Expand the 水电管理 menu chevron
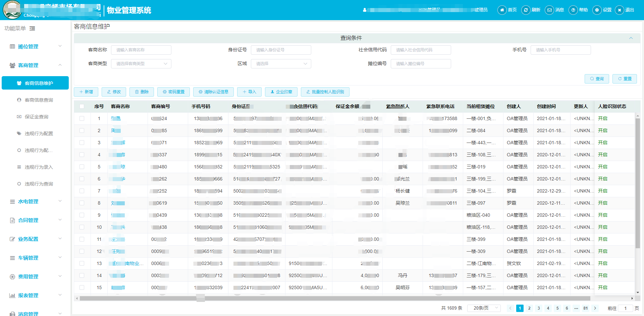This screenshot has height=316, width=644. tap(60, 201)
